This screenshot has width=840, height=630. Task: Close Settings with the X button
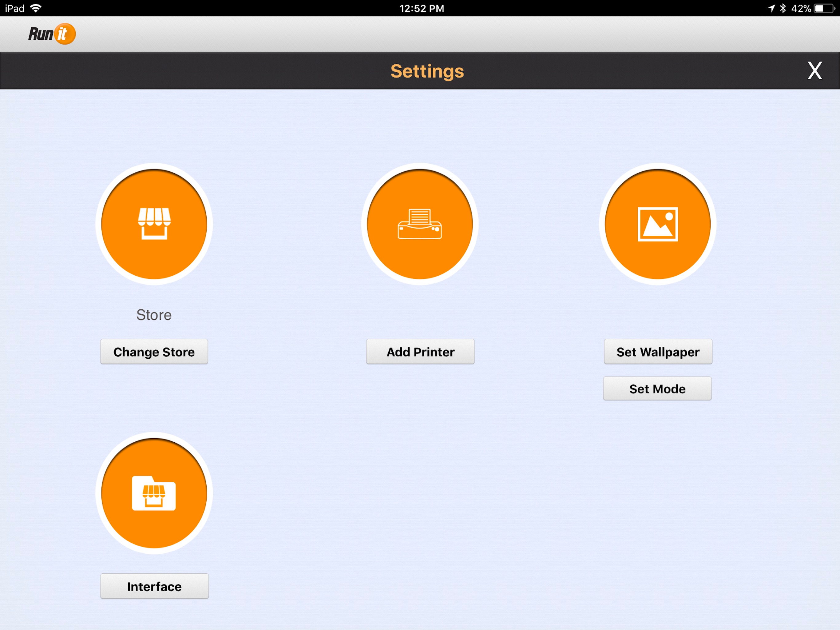[814, 71]
